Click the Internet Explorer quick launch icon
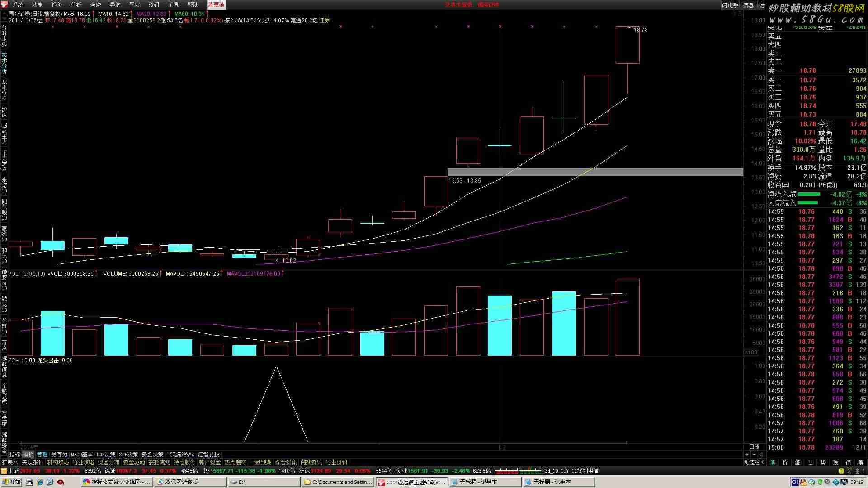The image size is (868, 488). click(x=40, y=482)
